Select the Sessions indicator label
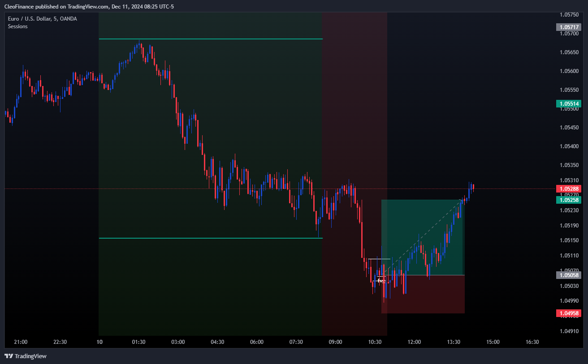 tap(17, 26)
